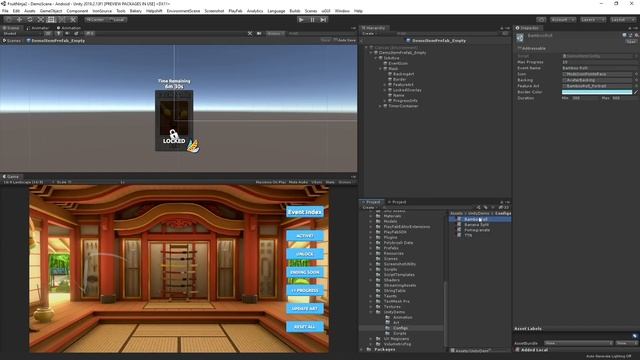
Task: Click the UNLOCK button in Game view
Action: 304,254
